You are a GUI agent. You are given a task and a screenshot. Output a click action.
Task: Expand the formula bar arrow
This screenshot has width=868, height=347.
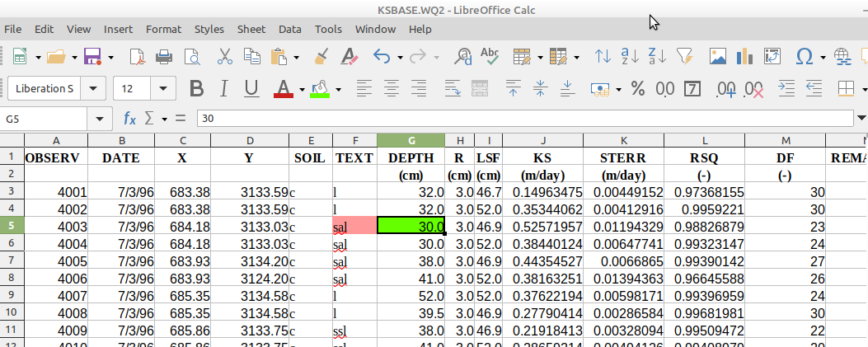click(x=861, y=118)
